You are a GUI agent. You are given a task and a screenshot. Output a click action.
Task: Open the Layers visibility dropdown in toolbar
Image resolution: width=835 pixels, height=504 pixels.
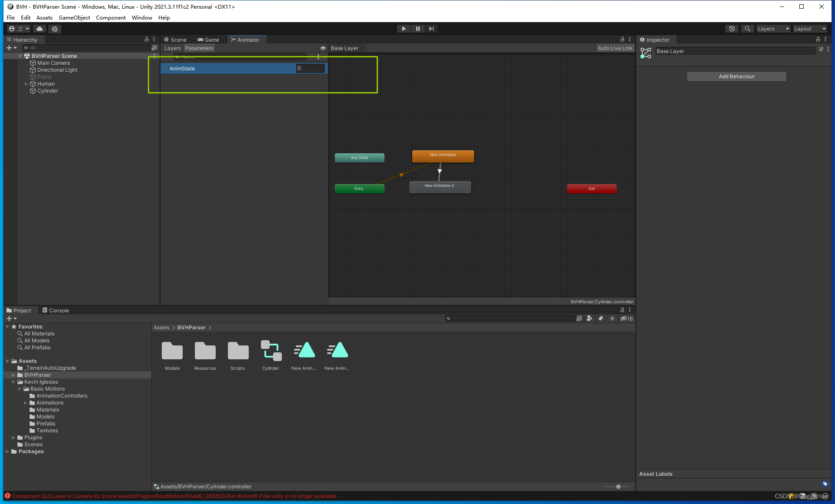pyautogui.click(x=773, y=29)
